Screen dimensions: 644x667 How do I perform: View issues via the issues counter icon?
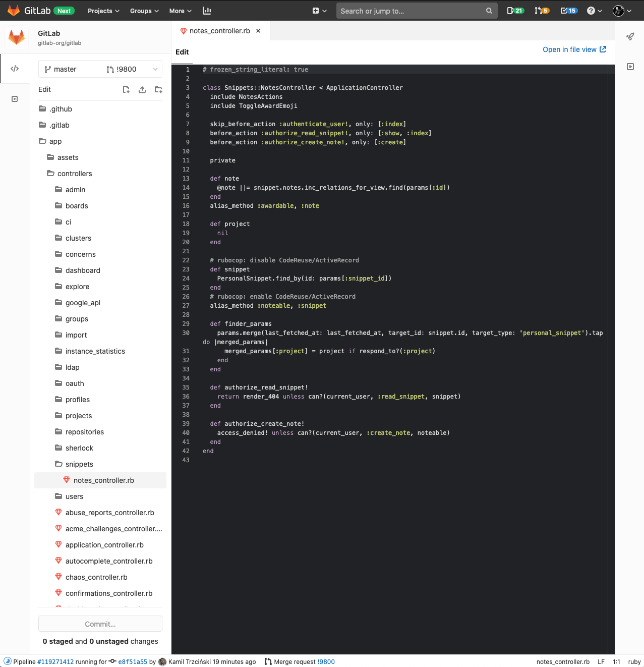click(x=515, y=10)
